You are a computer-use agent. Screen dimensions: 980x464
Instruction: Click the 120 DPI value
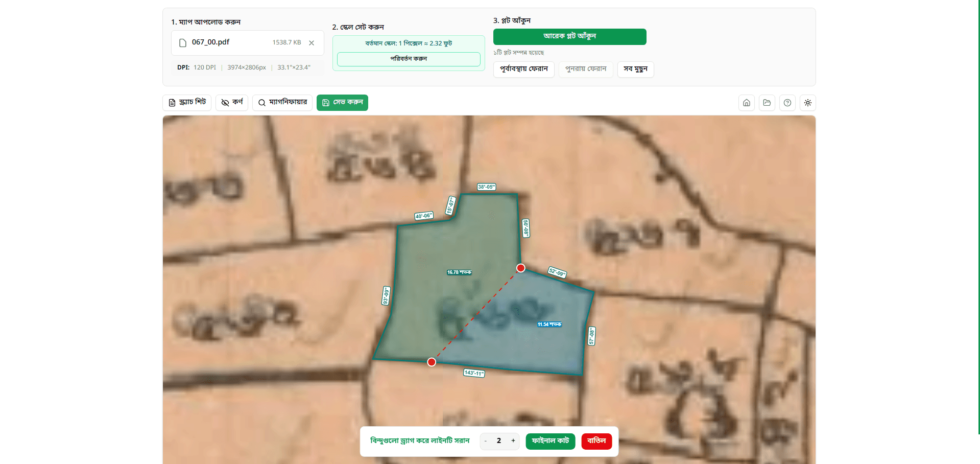click(x=205, y=67)
